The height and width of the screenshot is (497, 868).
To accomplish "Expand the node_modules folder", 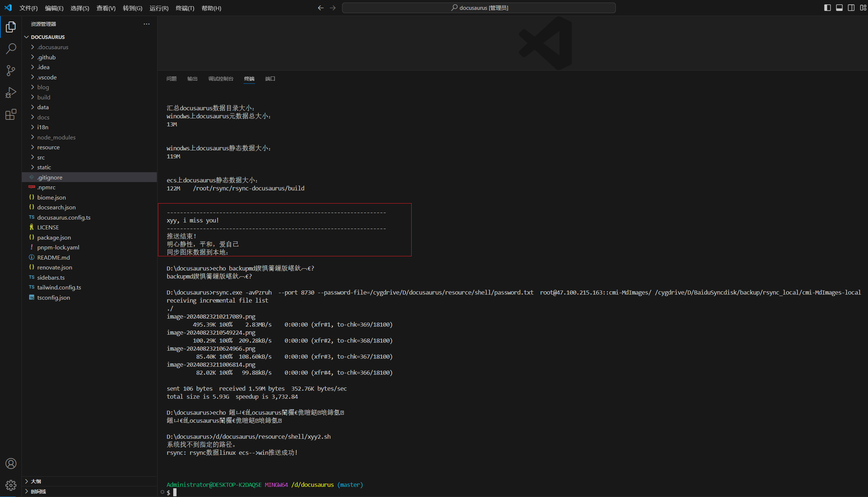I will coord(89,137).
